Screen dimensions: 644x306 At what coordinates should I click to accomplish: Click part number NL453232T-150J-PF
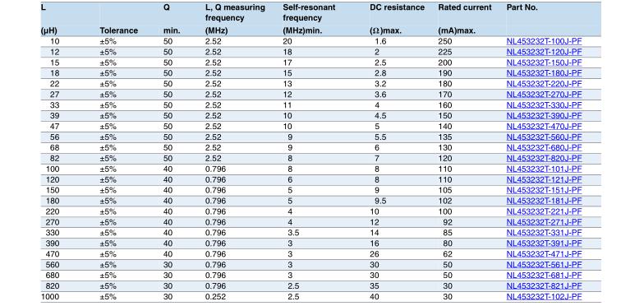coord(544,63)
